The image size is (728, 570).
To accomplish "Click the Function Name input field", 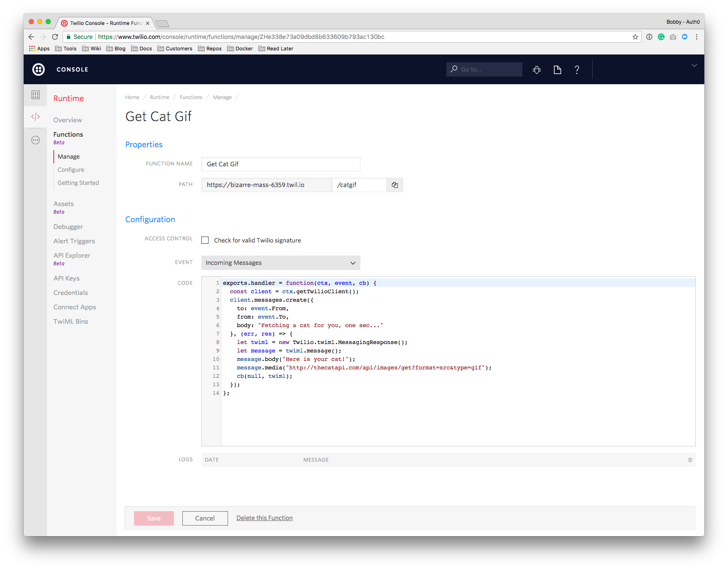I will (281, 164).
